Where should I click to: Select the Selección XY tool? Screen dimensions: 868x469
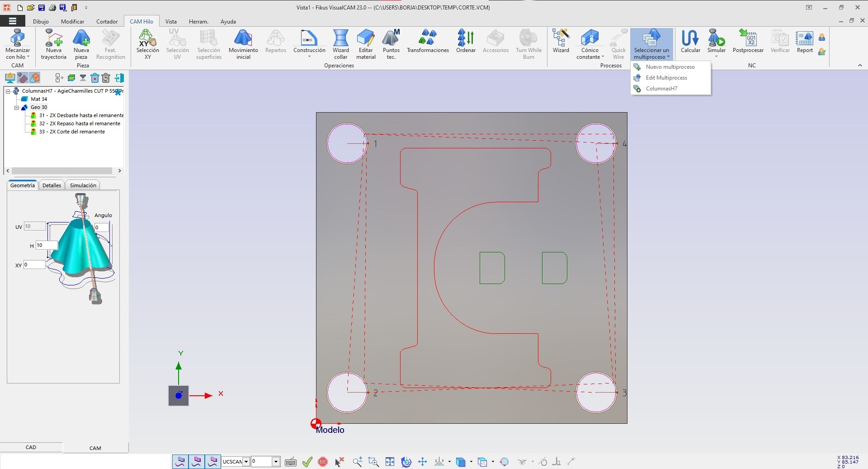point(147,43)
